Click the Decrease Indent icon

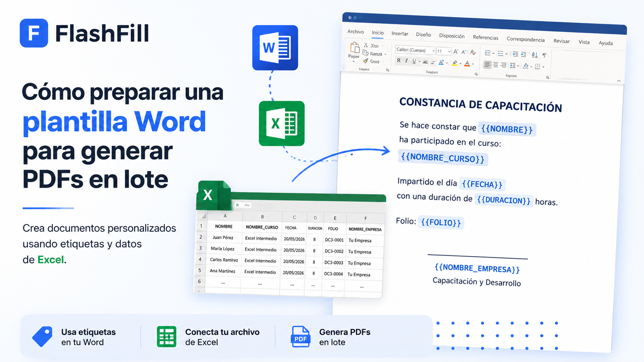(x=515, y=54)
